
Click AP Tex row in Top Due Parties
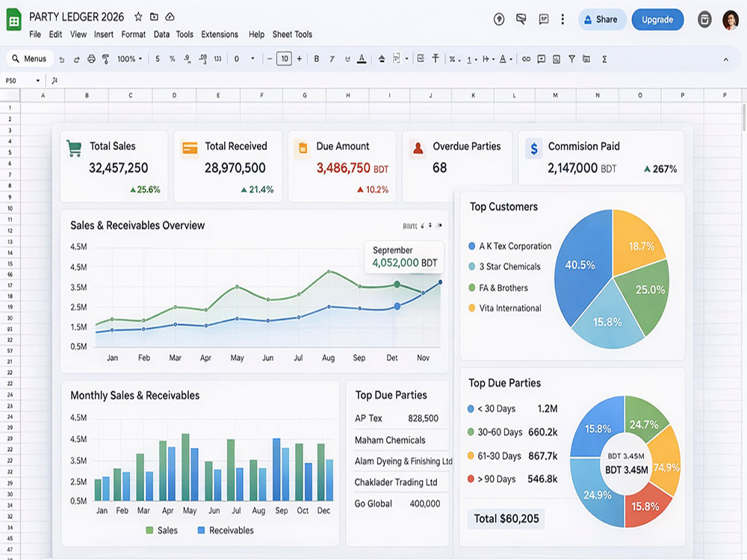point(397,418)
